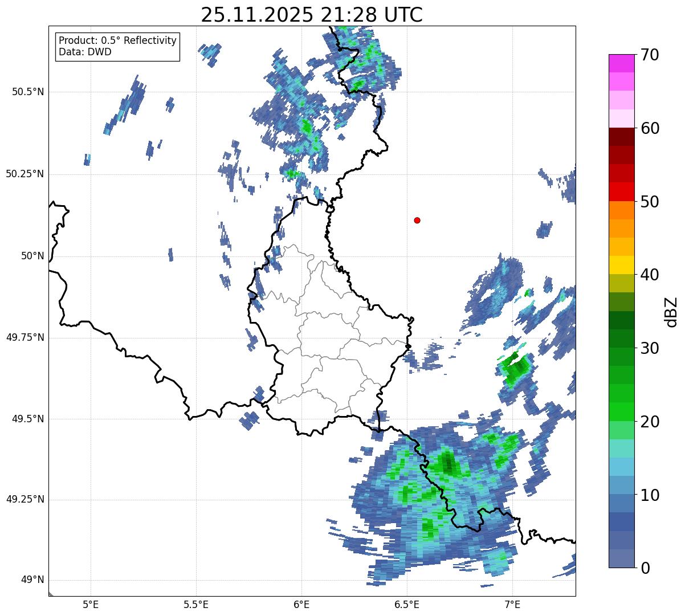This screenshot has width=685, height=616.
Task: Click the longitude label 5°E
Action: pyautogui.click(x=91, y=604)
